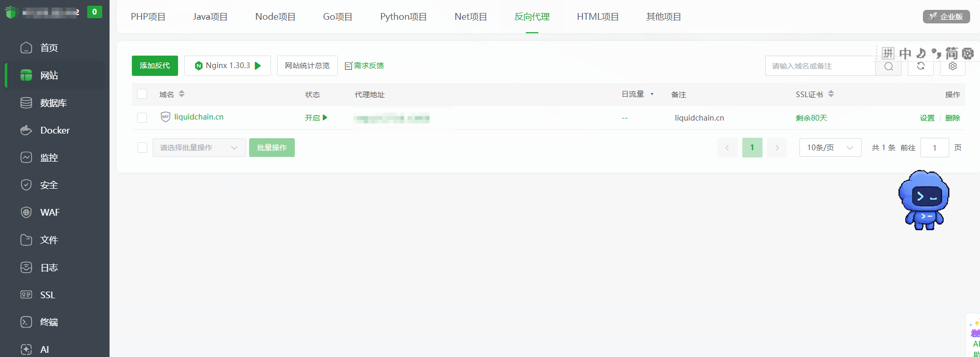Click the refresh list icon

(921, 66)
